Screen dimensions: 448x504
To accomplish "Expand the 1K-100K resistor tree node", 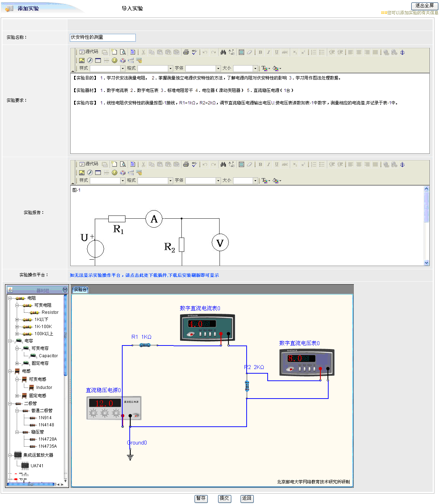I will (x=17, y=327).
